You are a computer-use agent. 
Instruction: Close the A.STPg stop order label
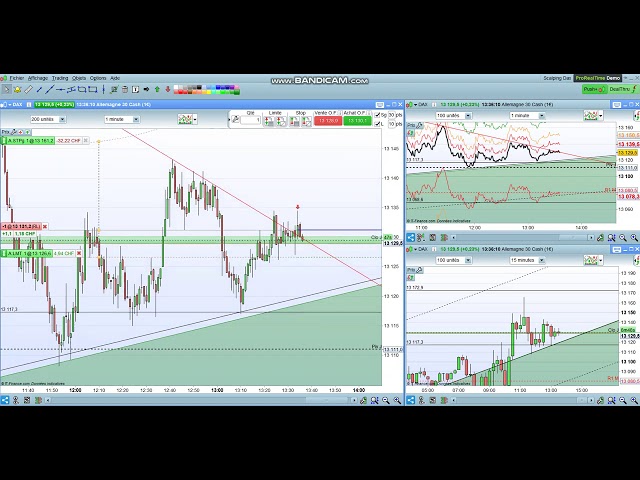85,140
